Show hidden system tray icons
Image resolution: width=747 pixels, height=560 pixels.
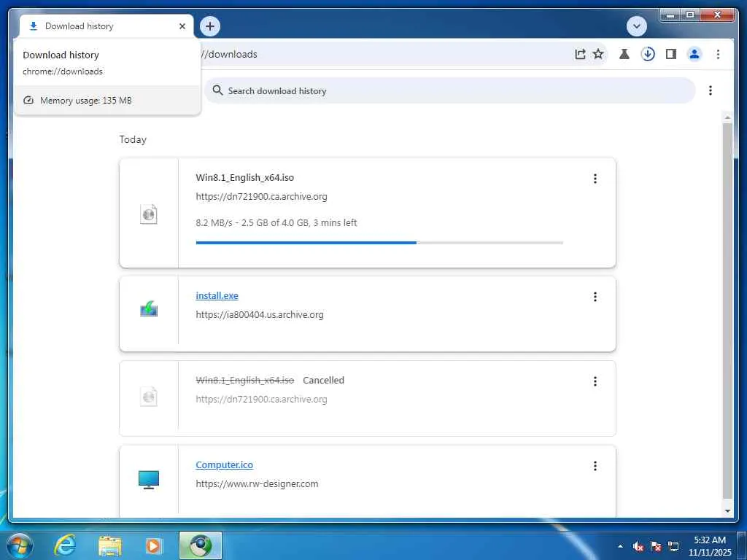click(620, 546)
